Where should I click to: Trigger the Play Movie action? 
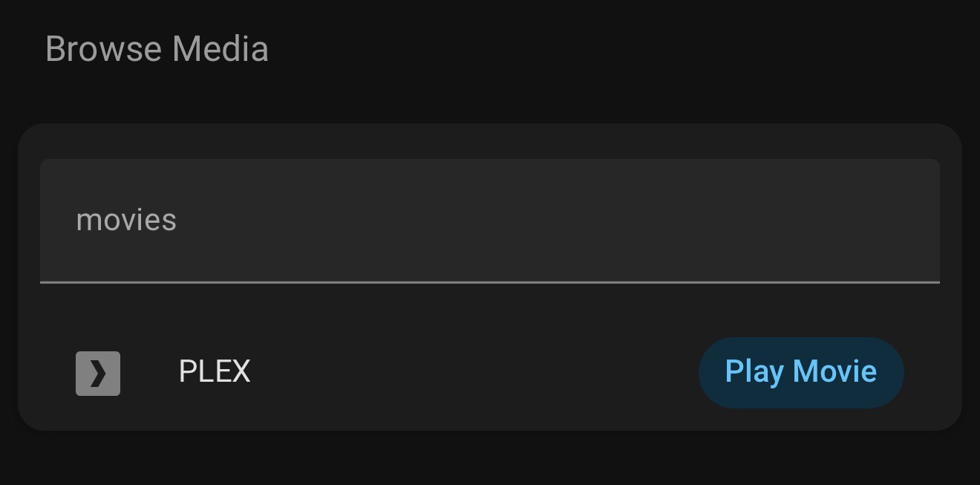[800, 372]
